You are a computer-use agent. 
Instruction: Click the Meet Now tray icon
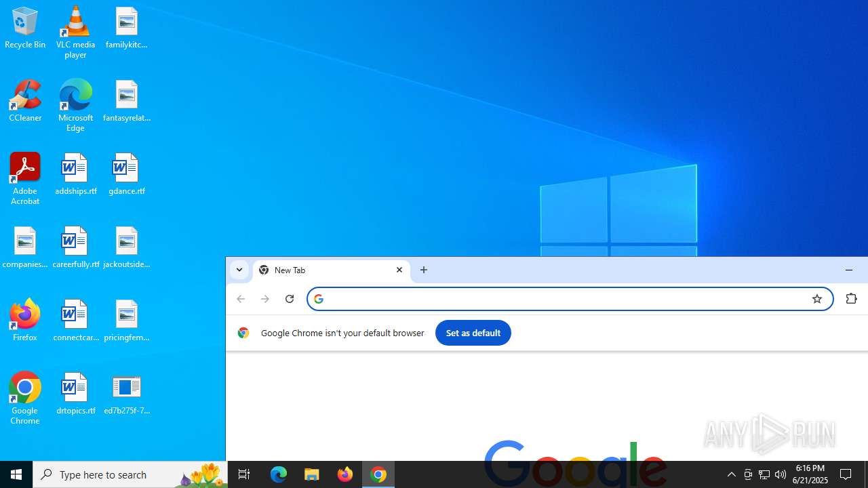(748, 474)
